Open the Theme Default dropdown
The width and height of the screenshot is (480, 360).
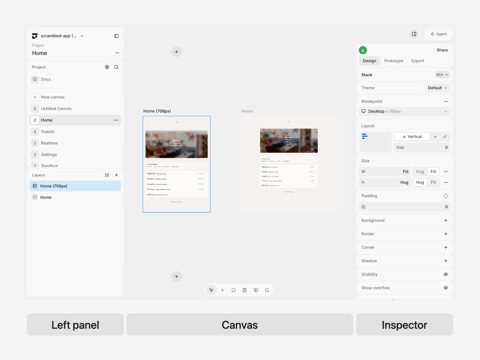point(437,88)
